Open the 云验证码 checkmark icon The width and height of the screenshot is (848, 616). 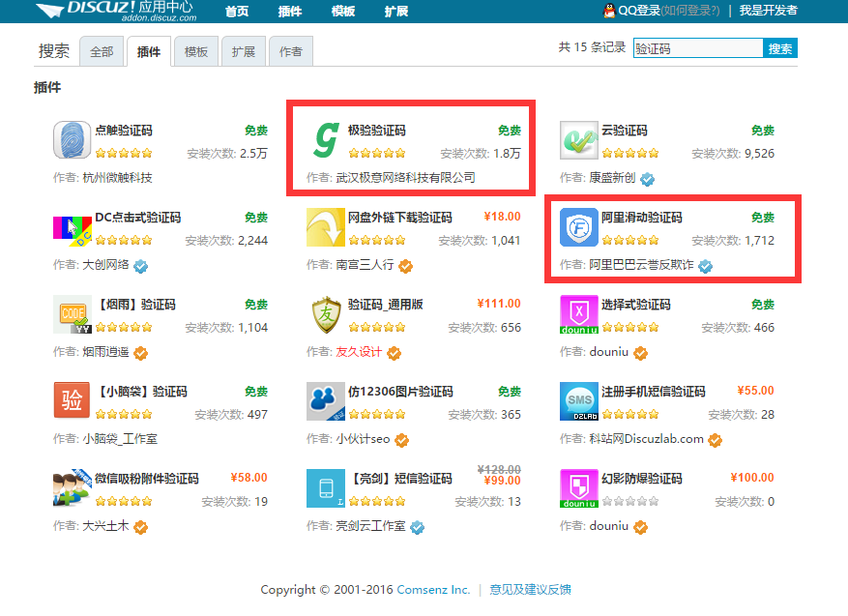(x=578, y=140)
